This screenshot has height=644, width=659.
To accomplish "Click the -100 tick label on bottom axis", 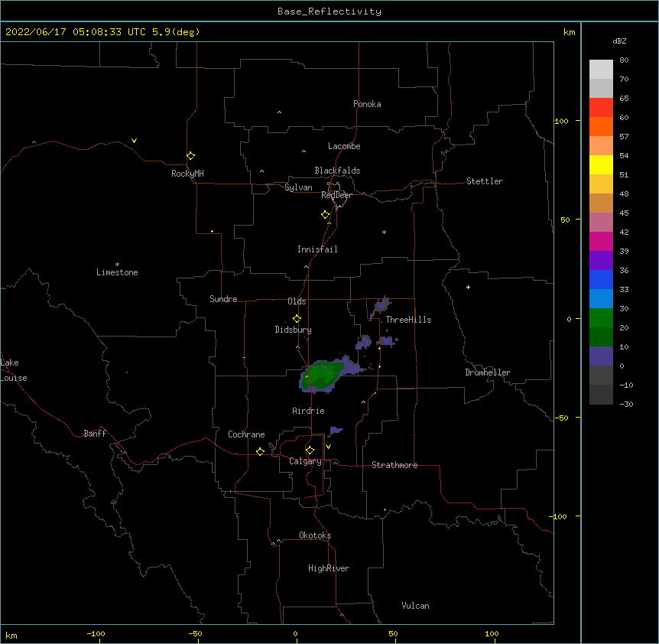I will coord(96,633).
